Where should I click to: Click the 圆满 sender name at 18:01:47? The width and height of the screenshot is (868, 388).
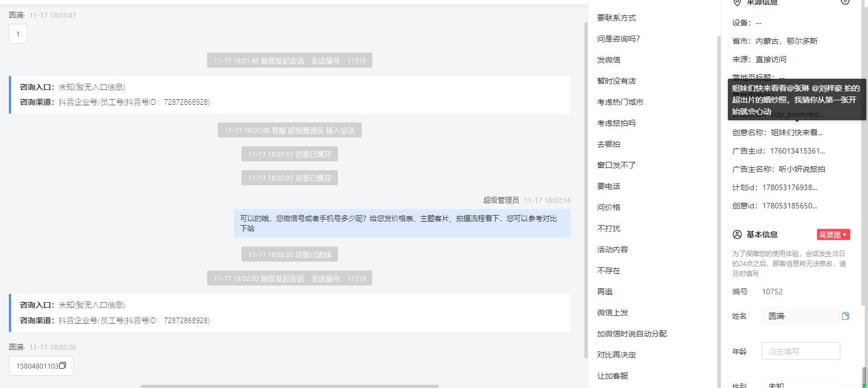(17, 15)
